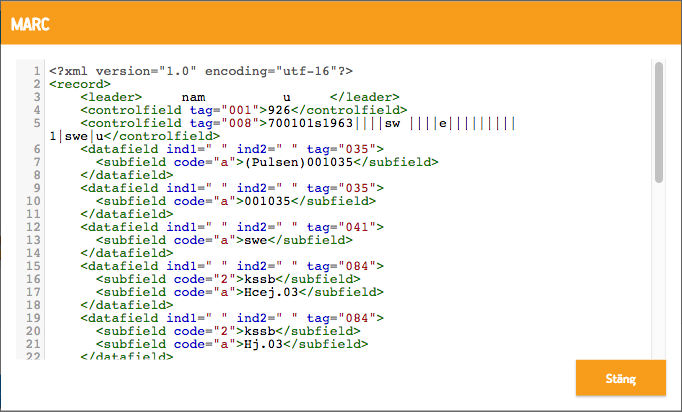This screenshot has width=682, height=412.
Task: Click the MARC dialog title
Action: point(30,24)
